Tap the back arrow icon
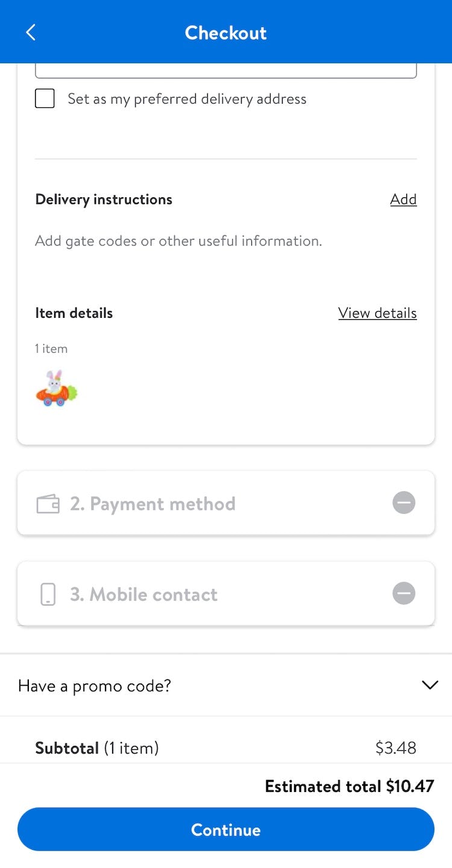 click(31, 33)
